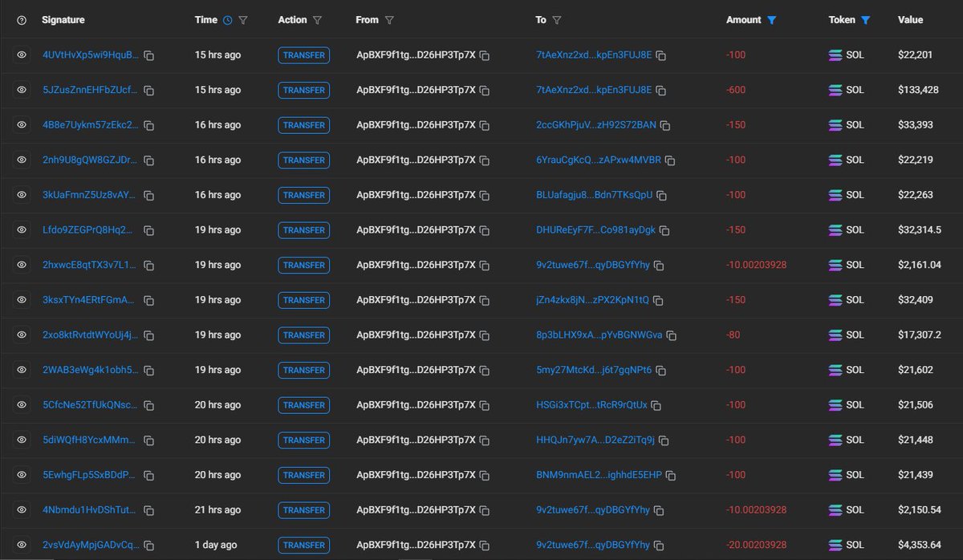Select amount -80 cell
Image resolution: width=963 pixels, height=560 pixels.
tap(733, 335)
